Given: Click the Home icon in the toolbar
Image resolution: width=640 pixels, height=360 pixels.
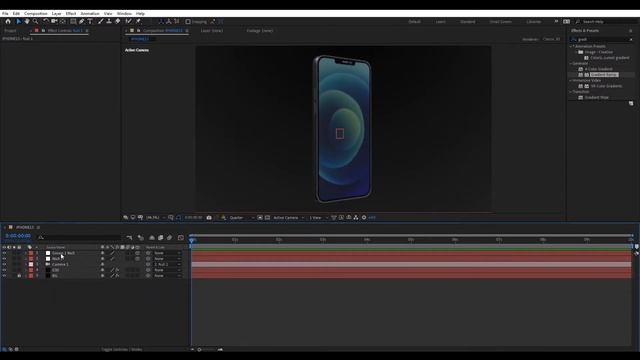Looking at the screenshot, I should click(x=8, y=21).
